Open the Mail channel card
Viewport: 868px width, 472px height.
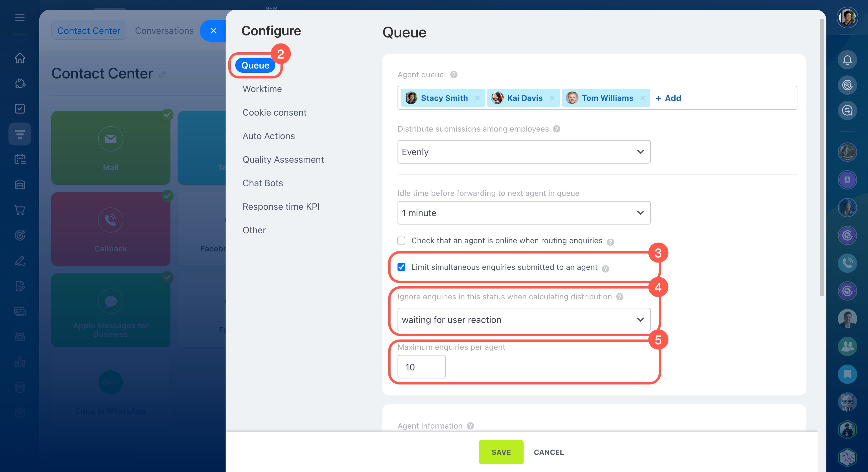[x=110, y=148]
